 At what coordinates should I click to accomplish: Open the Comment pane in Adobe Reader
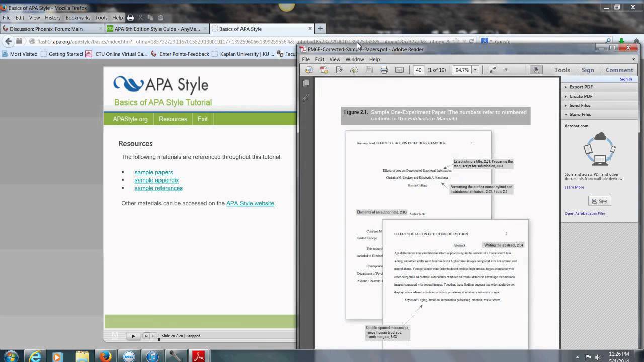pos(619,70)
